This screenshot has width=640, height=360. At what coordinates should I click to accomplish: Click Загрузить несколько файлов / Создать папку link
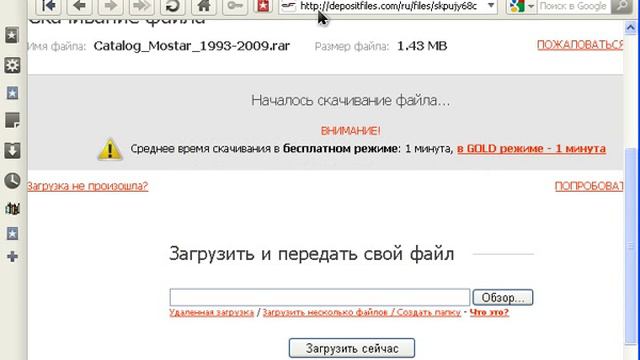tap(362, 313)
